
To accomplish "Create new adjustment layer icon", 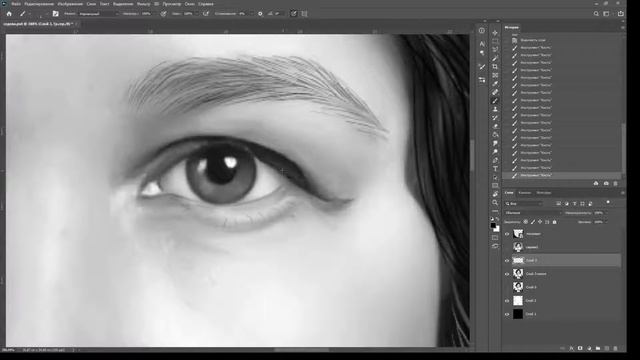I will 589,348.
